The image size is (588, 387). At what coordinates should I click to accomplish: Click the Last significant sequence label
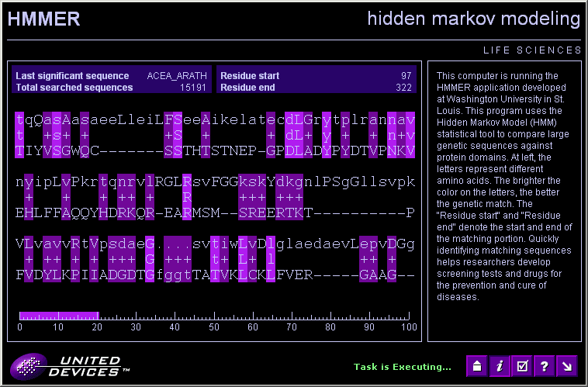[x=72, y=76]
